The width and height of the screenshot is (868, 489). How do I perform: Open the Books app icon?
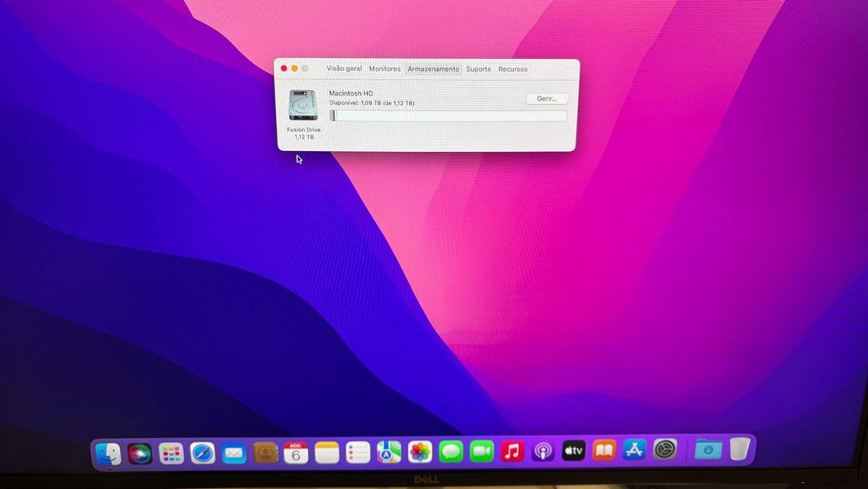tap(604, 450)
